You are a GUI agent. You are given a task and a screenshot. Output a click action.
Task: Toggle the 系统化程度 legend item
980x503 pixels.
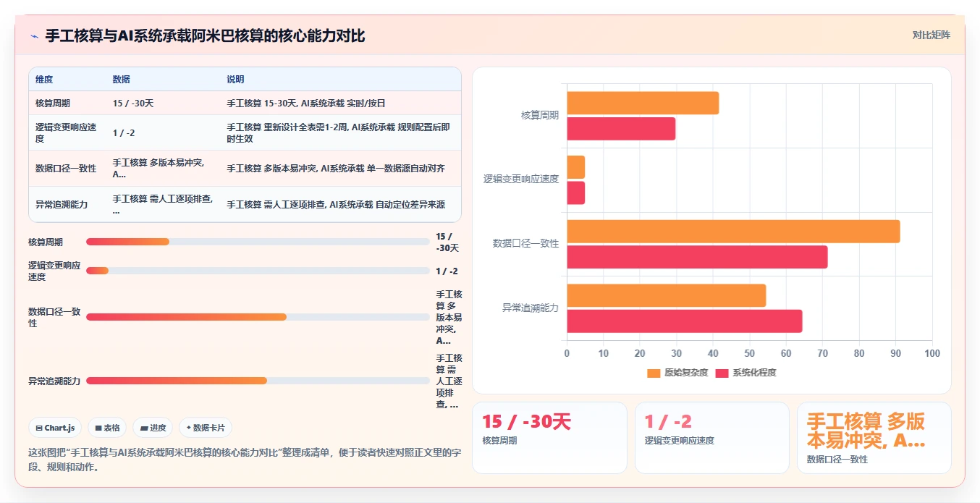pyautogui.click(x=745, y=373)
